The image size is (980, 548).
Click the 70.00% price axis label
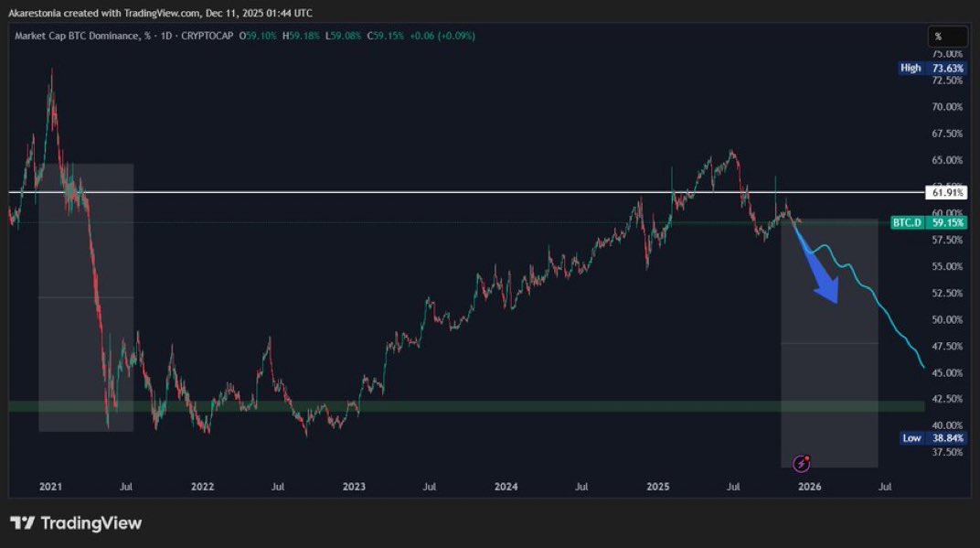pos(947,107)
